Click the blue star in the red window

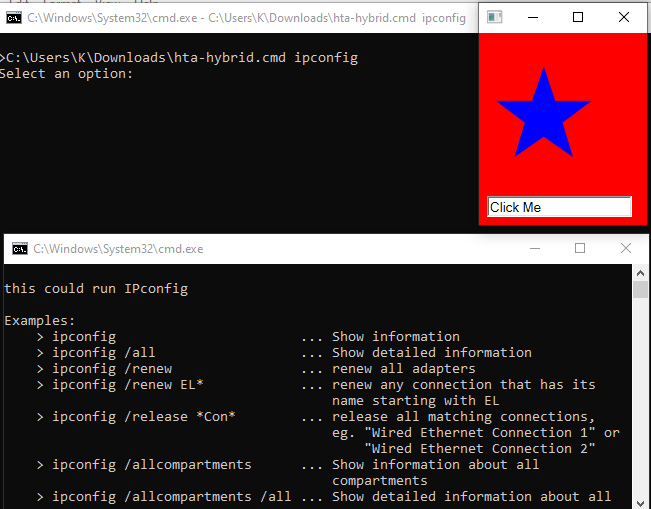pos(543,112)
